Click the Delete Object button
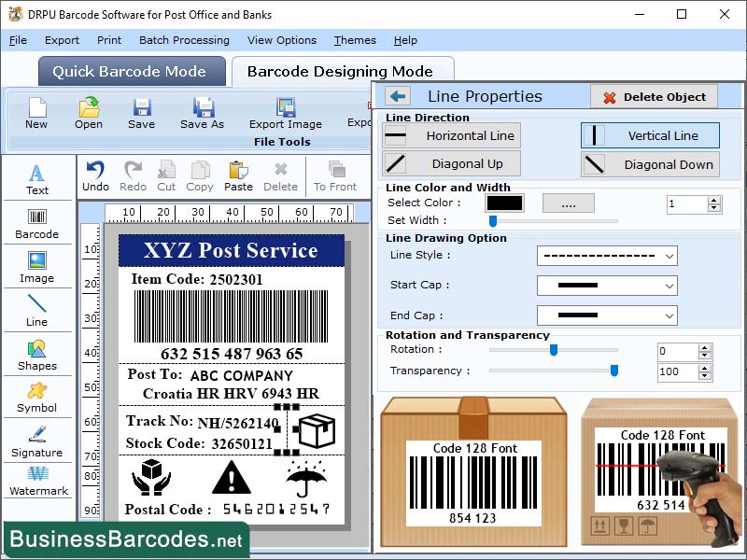 click(655, 97)
